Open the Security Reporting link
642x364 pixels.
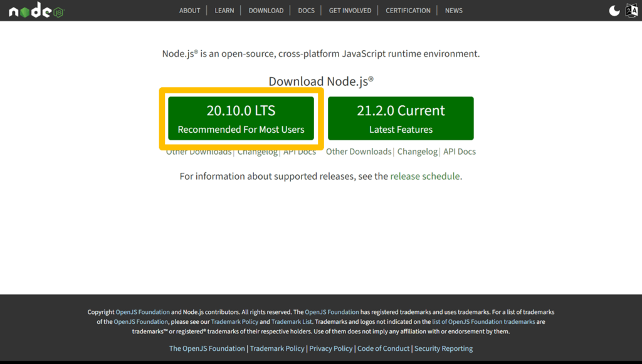point(443,348)
